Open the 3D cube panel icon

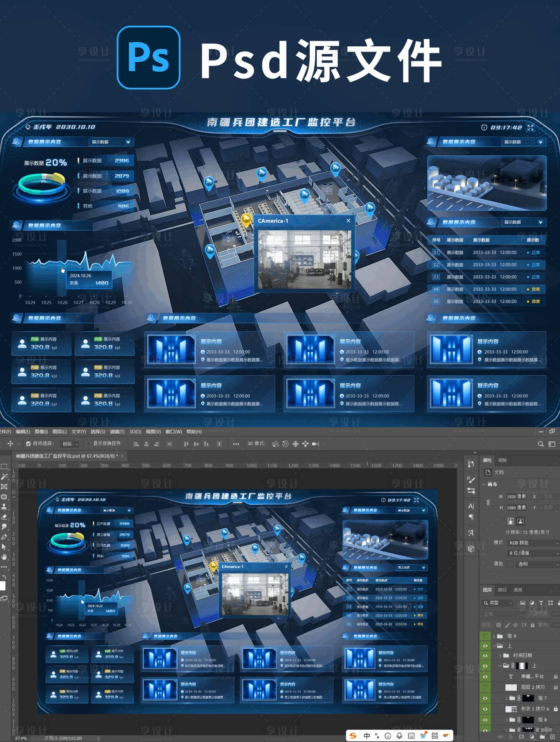471,549
